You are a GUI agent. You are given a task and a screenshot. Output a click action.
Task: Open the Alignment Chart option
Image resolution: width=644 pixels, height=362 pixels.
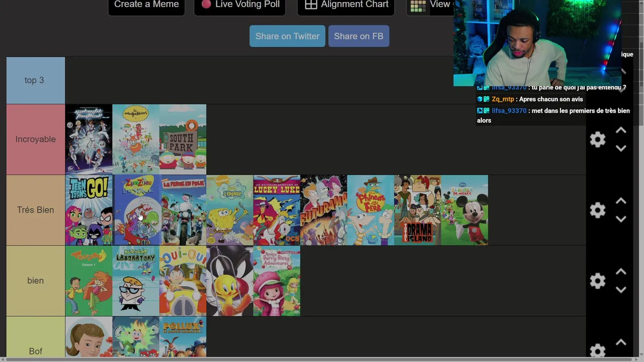pos(346,5)
